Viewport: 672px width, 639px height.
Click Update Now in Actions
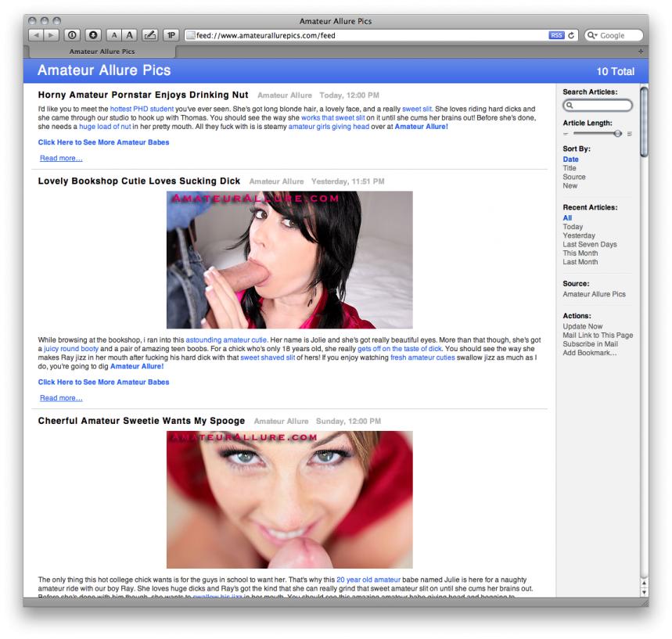click(x=583, y=326)
